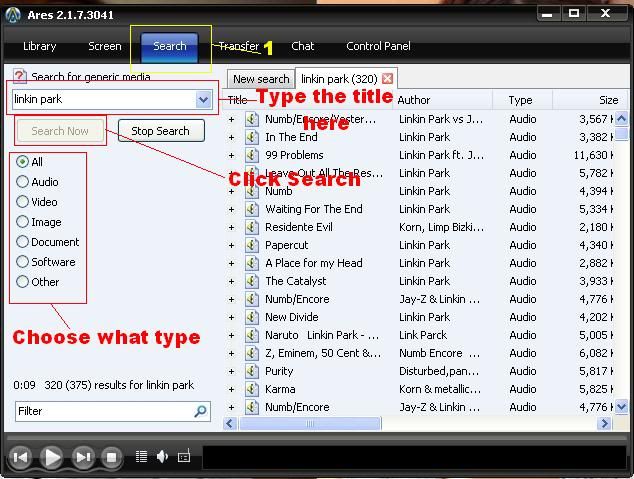
Task: Open the Control Panel tab
Action: (378, 46)
